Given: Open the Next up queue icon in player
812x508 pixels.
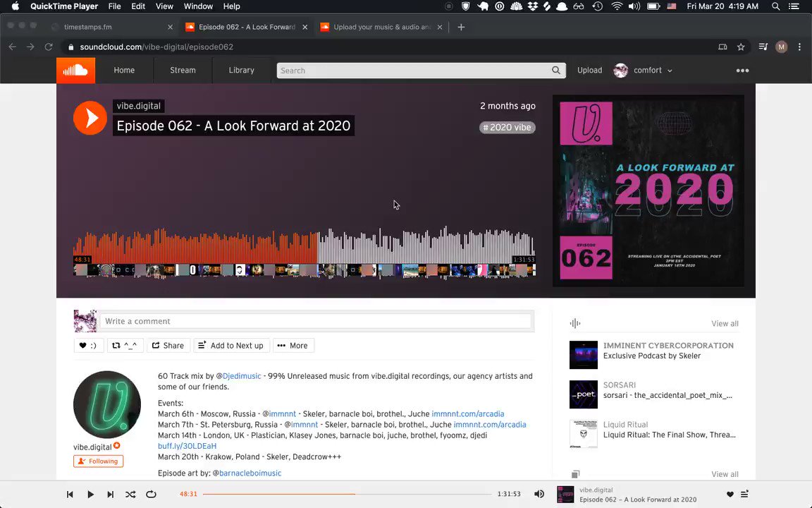Looking at the screenshot, I should pos(744,494).
